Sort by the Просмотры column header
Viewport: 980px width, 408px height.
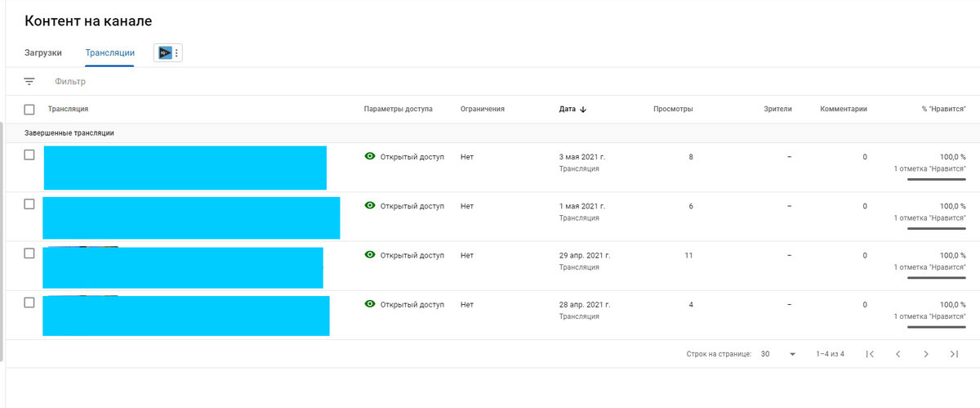(x=673, y=110)
